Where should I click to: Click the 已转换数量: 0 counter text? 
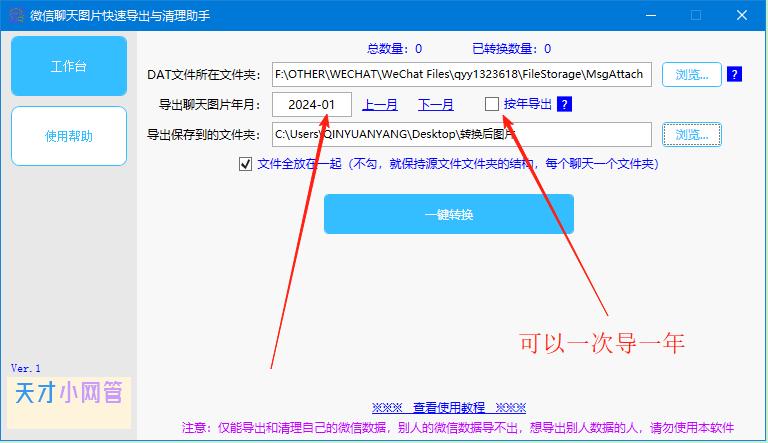(x=511, y=49)
